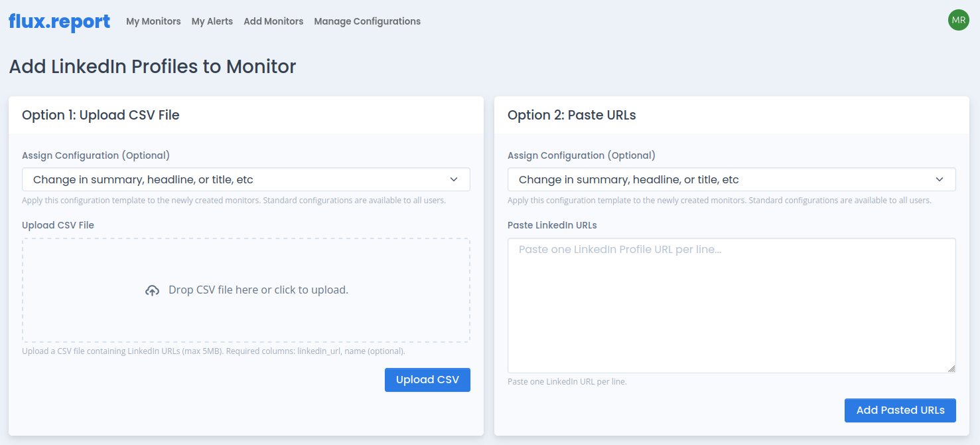Click the Upload CSV button
Screen dimensions: 980x445
coord(427,379)
